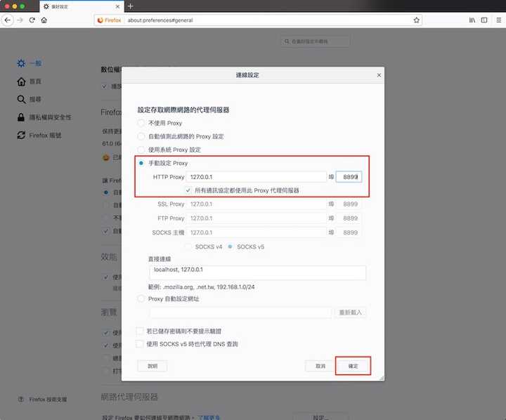Open a new tab with the plus button
The width and height of the screenshot is (506, 420).
(131, 6)
